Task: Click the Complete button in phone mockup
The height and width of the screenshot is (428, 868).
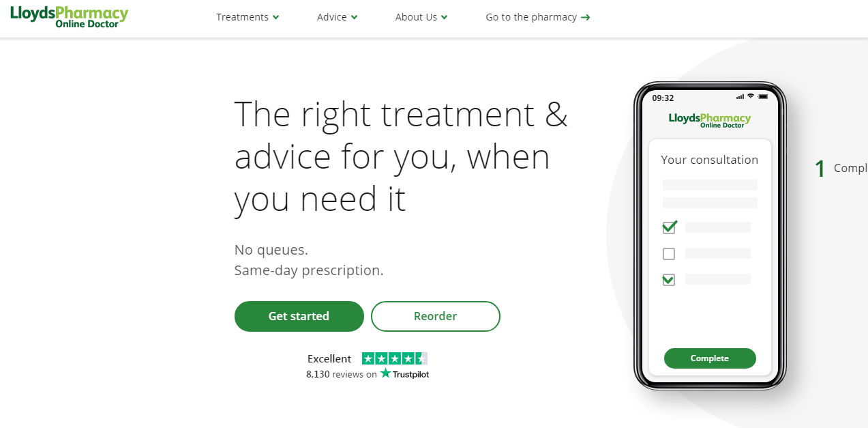Action: [710, 358]
